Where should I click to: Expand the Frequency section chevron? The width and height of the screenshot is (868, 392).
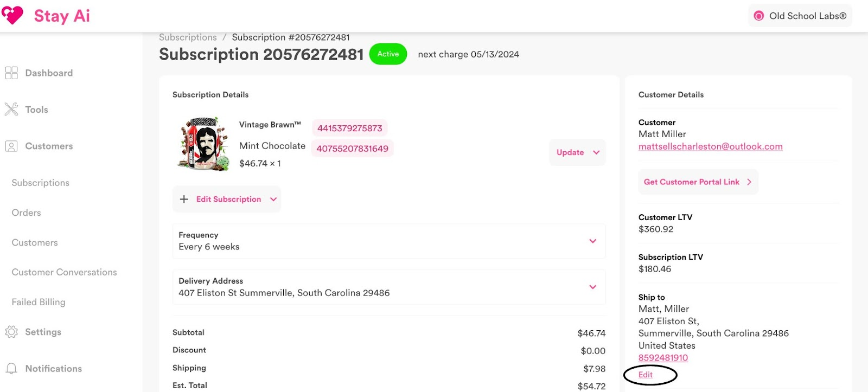click(593, 241)
